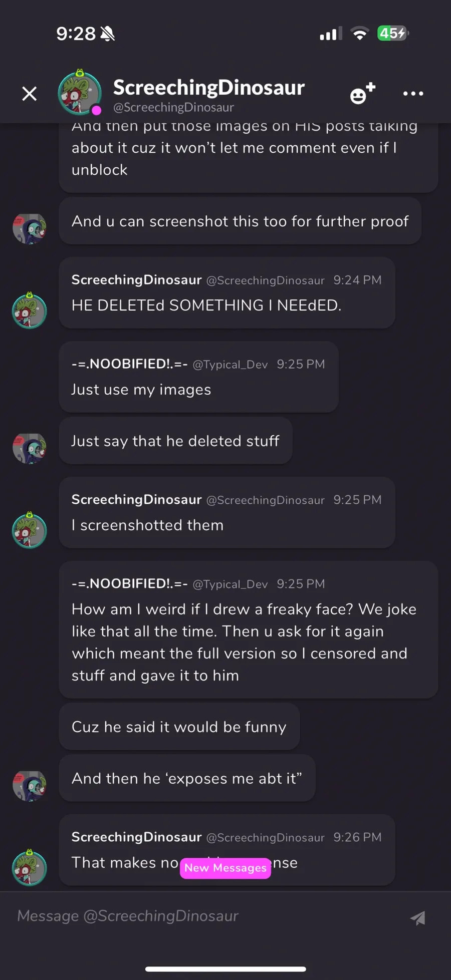This screenshot has width=451, height=980.
Task: Tap ScreechingDinosaur avatar beside 9:24 PM message
Action: 30,310
